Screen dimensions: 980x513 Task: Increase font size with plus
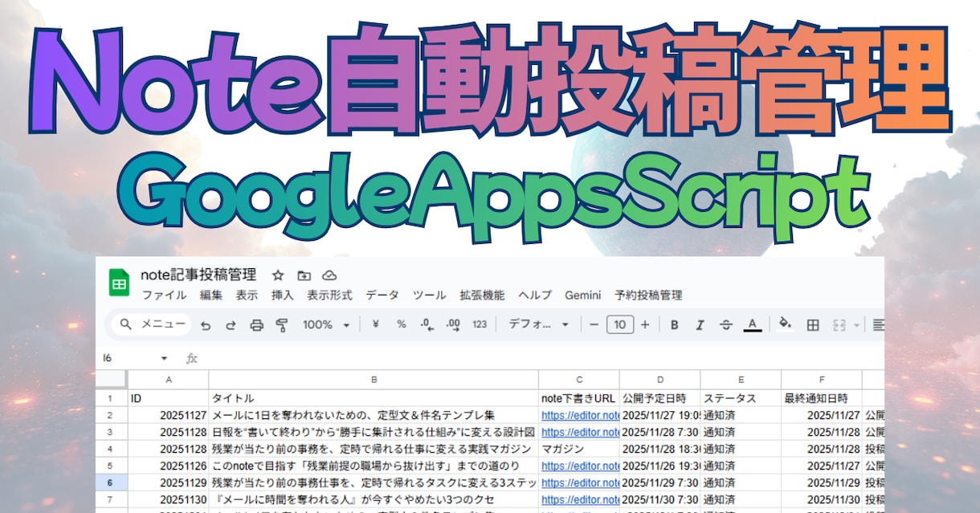(645, 324)
